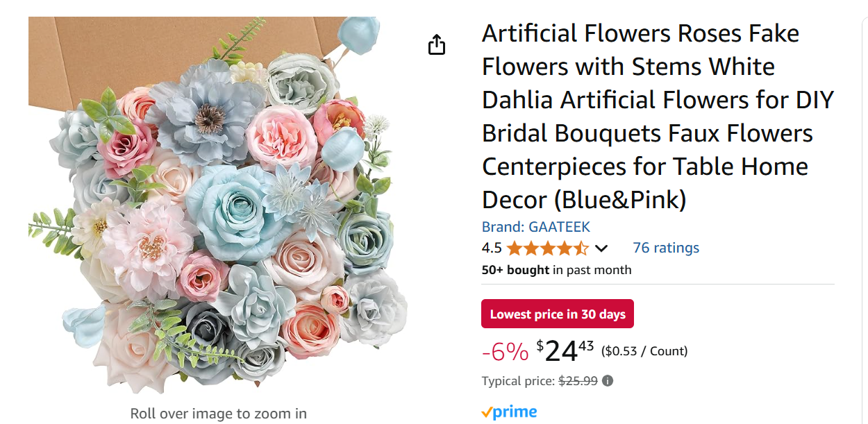Expand the rating breakdown chevron
The image size is (868, 424).
coord(601,248)
